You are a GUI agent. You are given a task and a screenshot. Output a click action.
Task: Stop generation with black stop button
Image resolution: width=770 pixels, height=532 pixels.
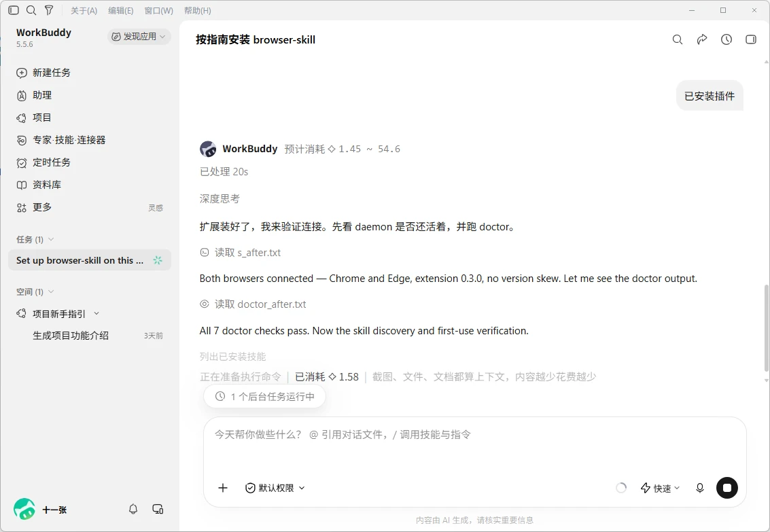click(727, 488)
